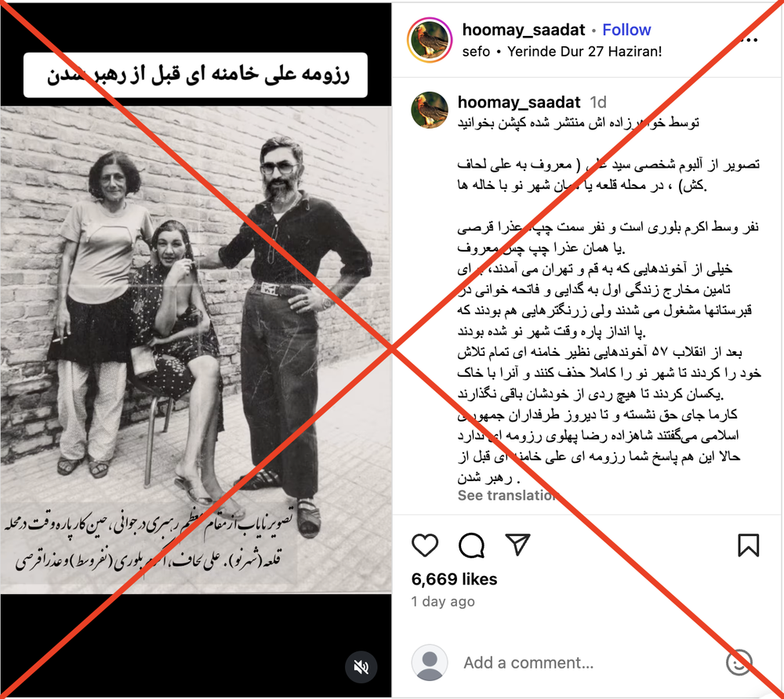Viewport: 784px width, 699px height.
Task: Open more options three-dots menu
Action: pyautogui.click(x=752, y=40)
